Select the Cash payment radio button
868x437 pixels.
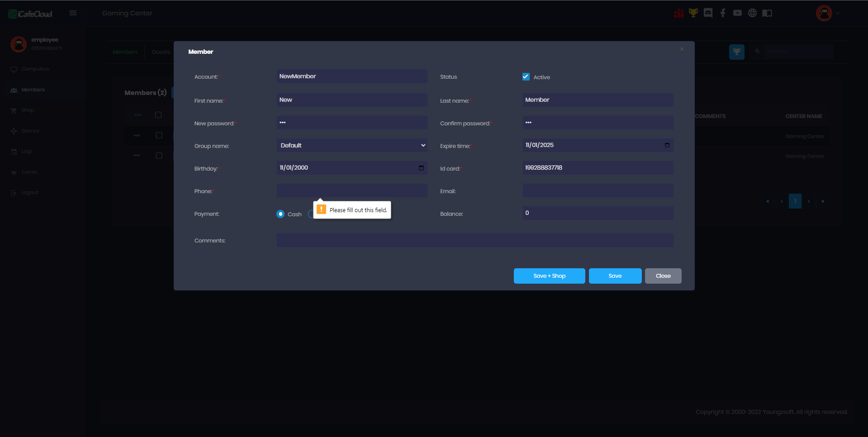pos(280,214)
